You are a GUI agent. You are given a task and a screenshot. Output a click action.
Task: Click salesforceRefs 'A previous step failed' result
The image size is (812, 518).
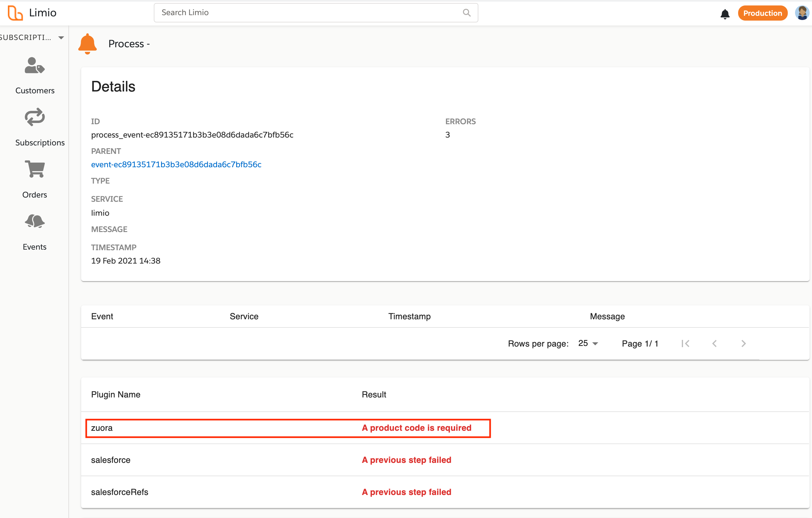coord(406,492)
